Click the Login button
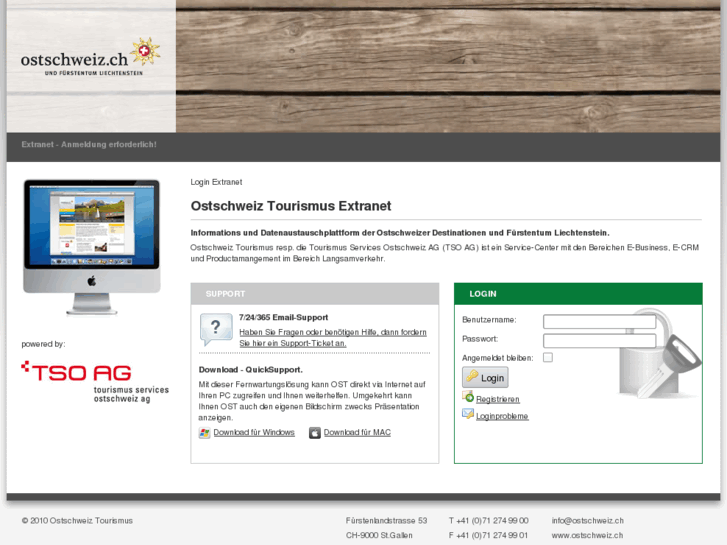 coord(485,377)
